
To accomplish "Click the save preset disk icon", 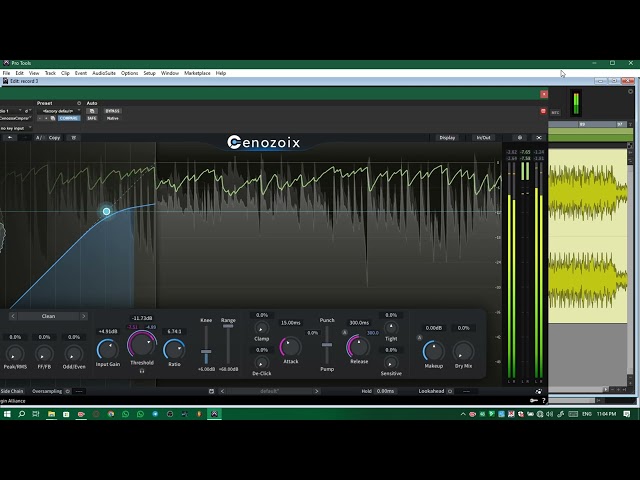I will tap(211, 391).
